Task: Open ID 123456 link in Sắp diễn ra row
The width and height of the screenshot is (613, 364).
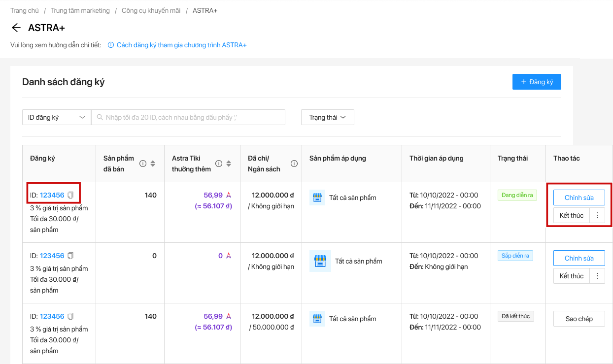Action: [52, 256]
